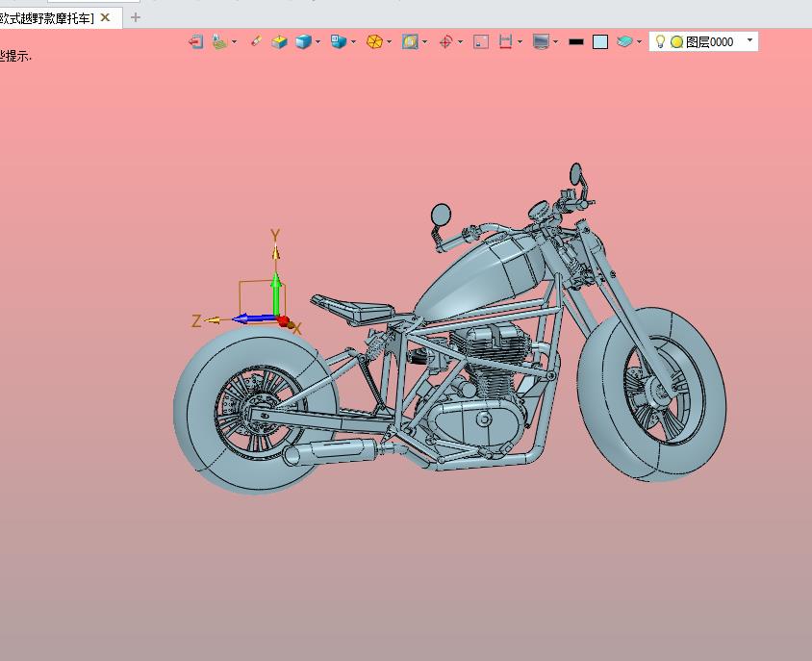Select the 欧式越野款摩托车 document tab

tap(48, 18)
